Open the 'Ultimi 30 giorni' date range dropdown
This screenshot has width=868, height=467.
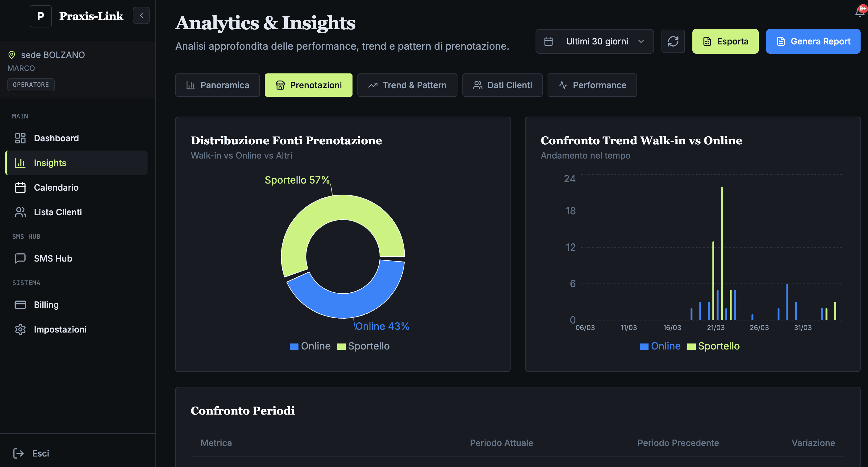pyautogui.click(x=595, y=41)
